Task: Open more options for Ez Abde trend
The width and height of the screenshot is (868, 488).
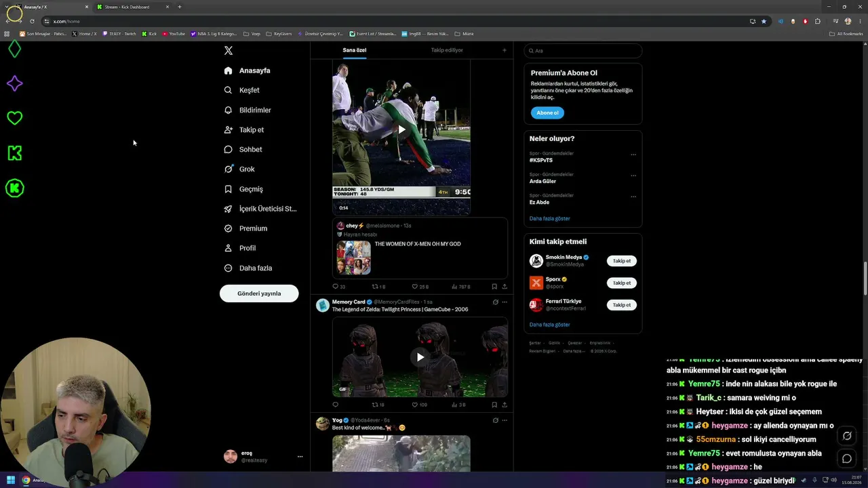Action: (x=633, y=197)
